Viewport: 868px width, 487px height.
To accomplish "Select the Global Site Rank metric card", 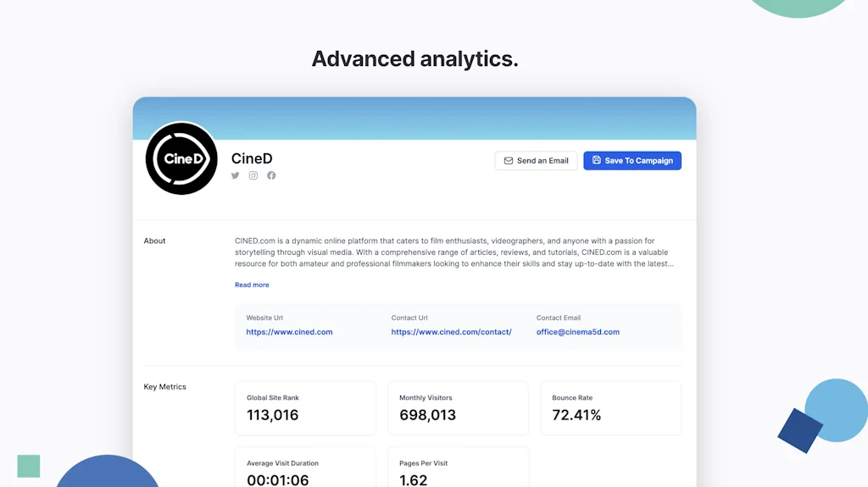I will point(305,408).
